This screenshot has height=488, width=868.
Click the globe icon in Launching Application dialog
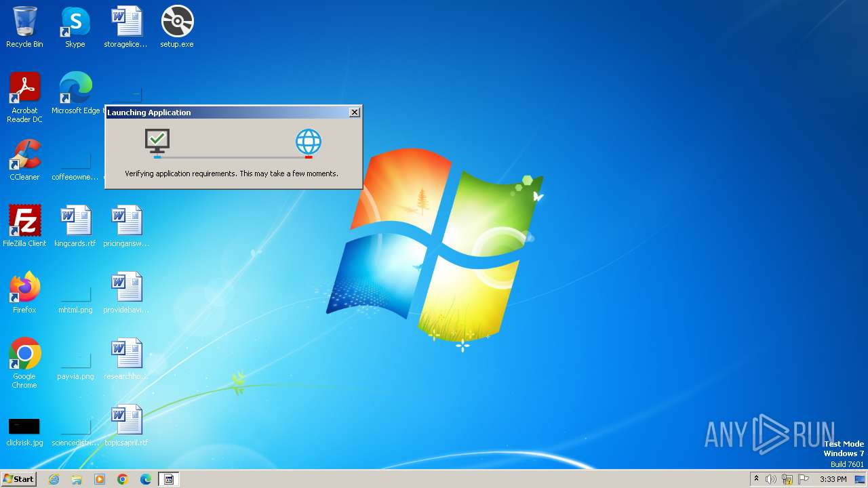pyautogui.click(x=309, y=142)
